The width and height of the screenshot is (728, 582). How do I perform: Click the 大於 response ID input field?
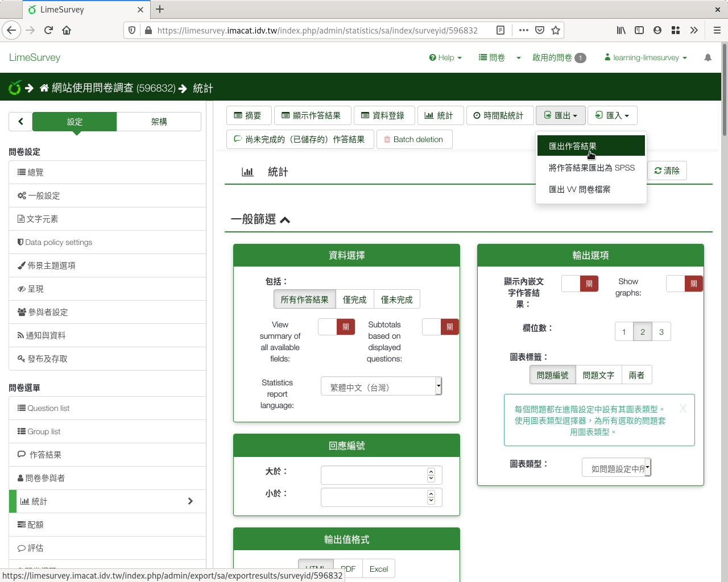click(x=381, y=475)
